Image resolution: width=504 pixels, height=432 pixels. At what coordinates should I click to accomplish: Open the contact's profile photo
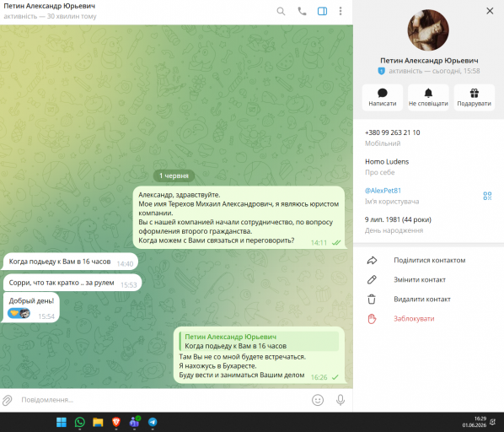tap(428, 30)
